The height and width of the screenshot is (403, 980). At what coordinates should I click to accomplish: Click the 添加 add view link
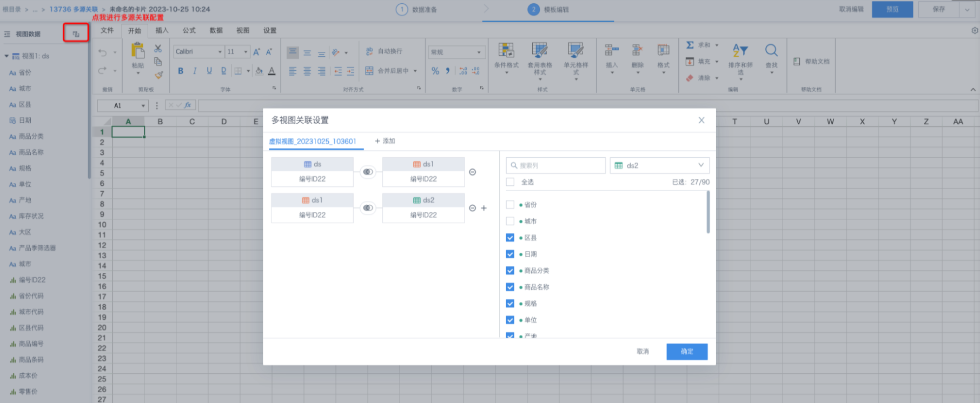click(385, 141)
